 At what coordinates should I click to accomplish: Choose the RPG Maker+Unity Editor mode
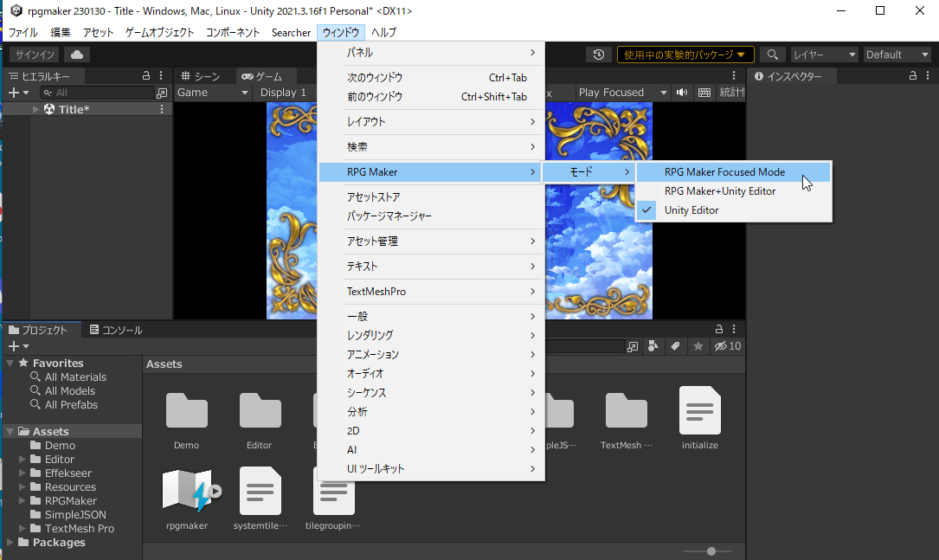point(719,191)
